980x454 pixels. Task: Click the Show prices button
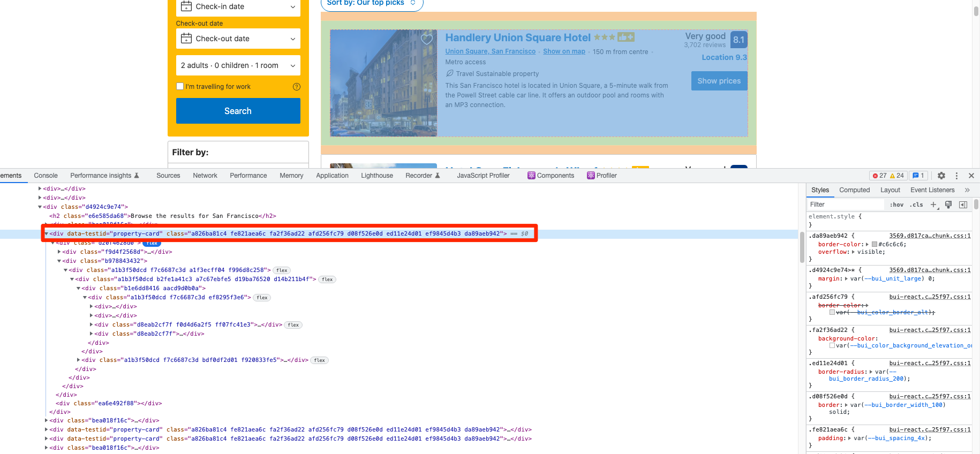click(x=719, y=81)
